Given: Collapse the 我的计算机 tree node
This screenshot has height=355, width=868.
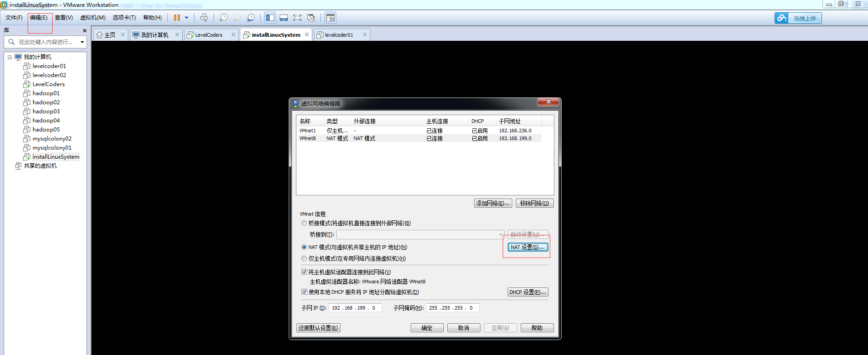Looking at the screenshot, I should tap(10, 57).
